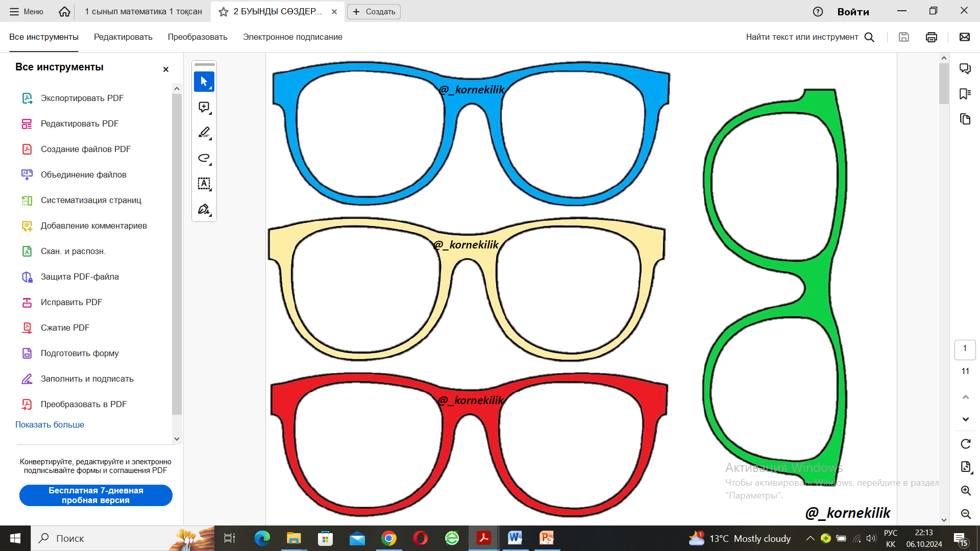The width and height of the screenshot is (980, 551).
Task: Go to previous page with up chevron
Action: [x=965, y=397]
